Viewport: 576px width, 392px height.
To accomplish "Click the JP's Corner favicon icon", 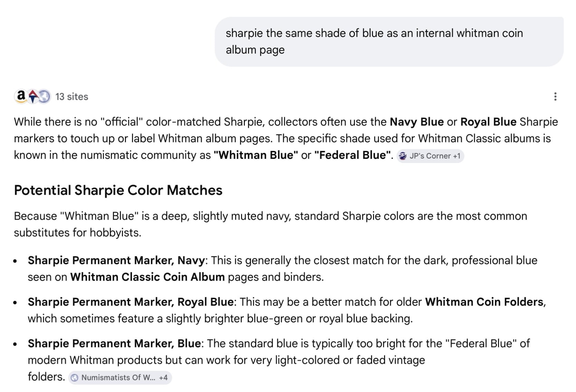I will click(x=403, y=156).
